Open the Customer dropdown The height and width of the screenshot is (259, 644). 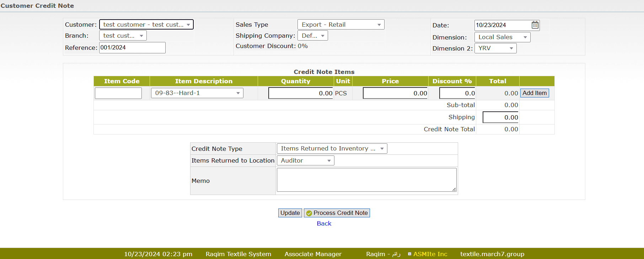tap(146, 25)
